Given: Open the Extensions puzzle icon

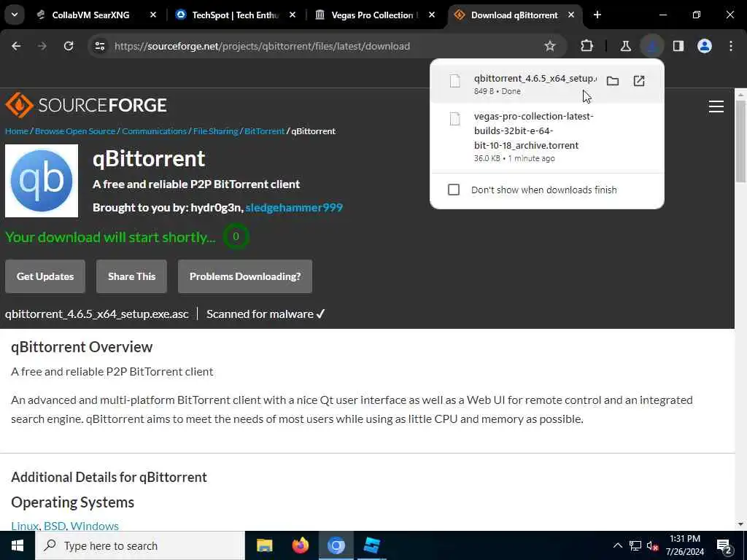Looking at the screenshot, I should [587, 46].
